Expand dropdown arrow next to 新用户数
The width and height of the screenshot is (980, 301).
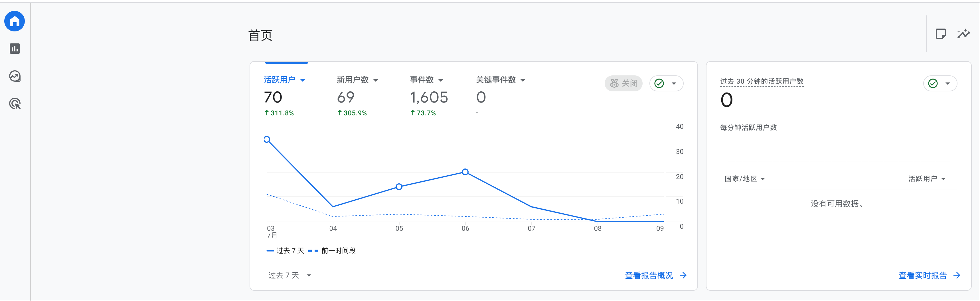(376, 81)
